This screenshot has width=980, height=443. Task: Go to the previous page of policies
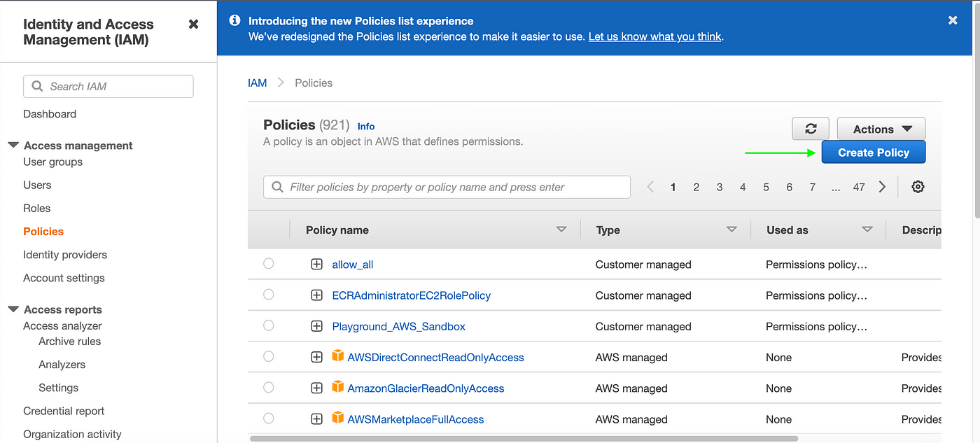pyautogui.click(x=650, y=187)
